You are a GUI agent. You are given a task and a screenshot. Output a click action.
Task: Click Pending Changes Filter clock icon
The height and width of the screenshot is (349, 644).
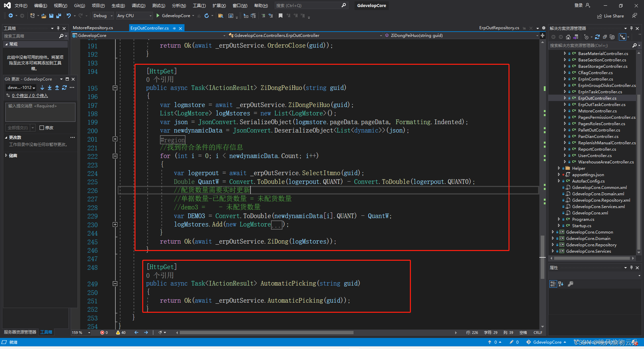tap(586, 37)
